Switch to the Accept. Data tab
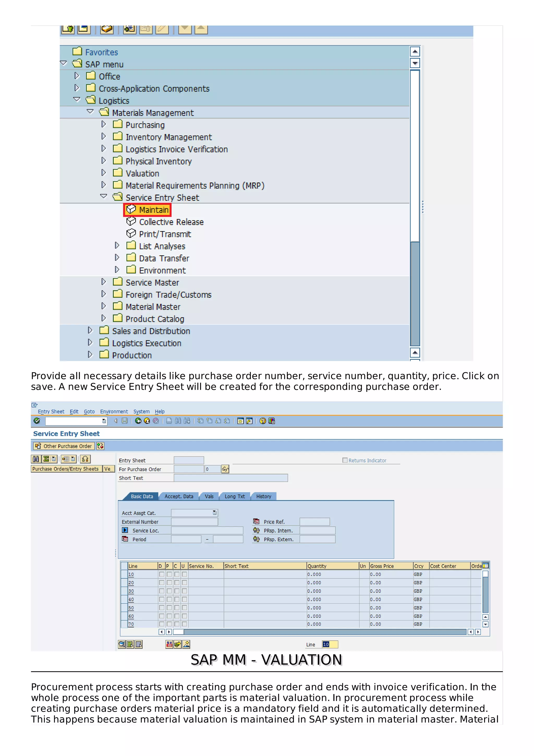The height and width of the screenshot is (756, 534). [179, 496]
